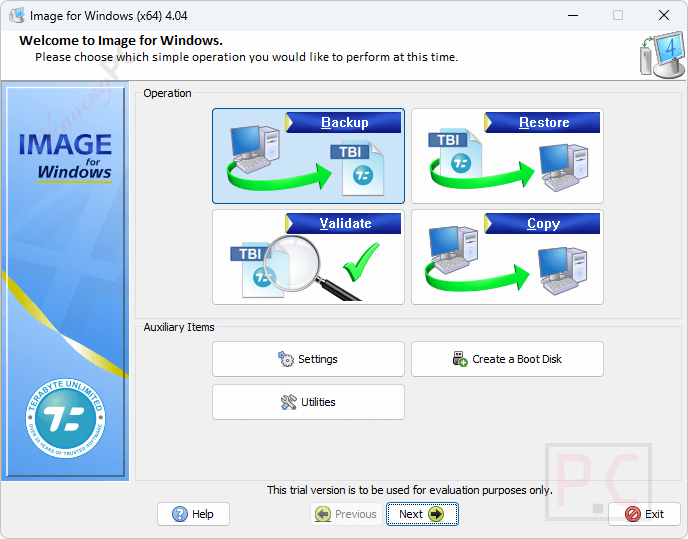Select the Restore operation tile

click(507, 156)
